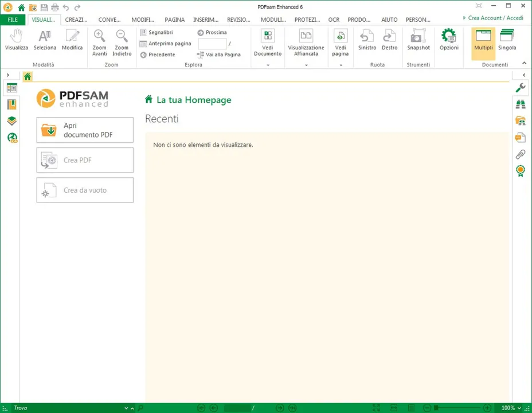This screenshot has height=413, width=532.
Task: Activate the Seleziona text tool
Action: click(45, 40)
